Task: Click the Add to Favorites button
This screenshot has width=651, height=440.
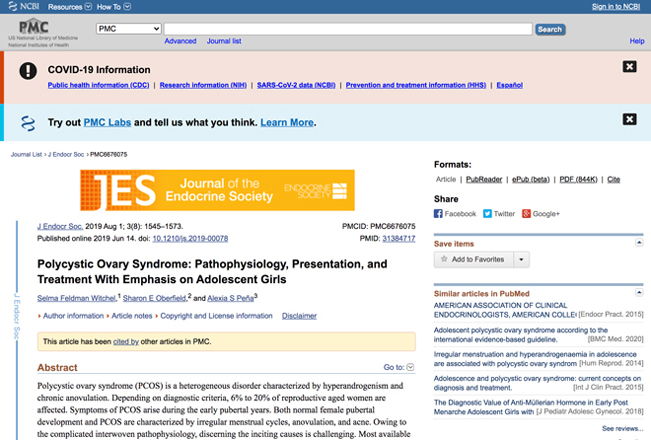Action: click(474, 260)
